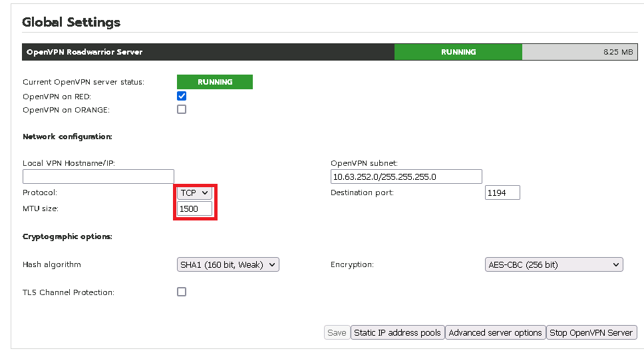Screen dimensions: 644x353
Task: Click Stop OpenVPN Server button
Action: 591,332
